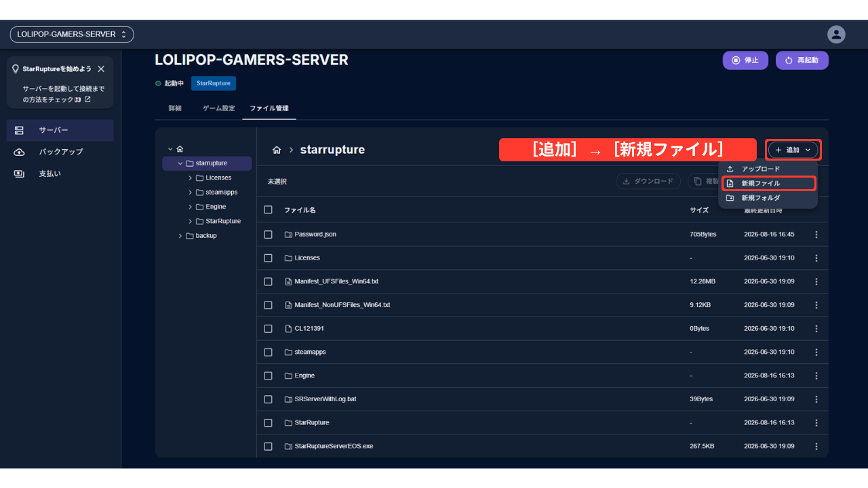The width and height of the screenshot is (868, 488).
Task: Choose アップロード from the 追加 menu
Action: (768, 169)
